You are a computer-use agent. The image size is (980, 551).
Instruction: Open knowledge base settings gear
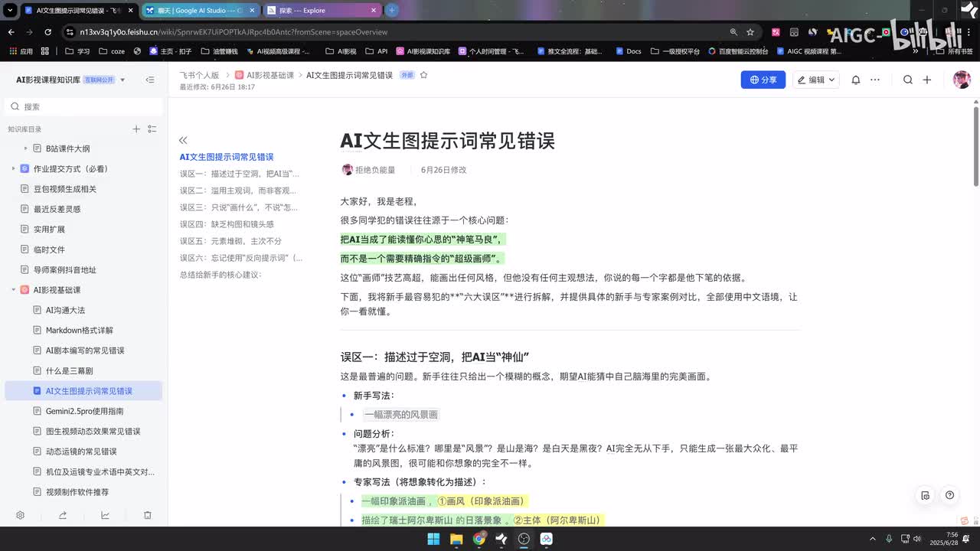(21, 515)
